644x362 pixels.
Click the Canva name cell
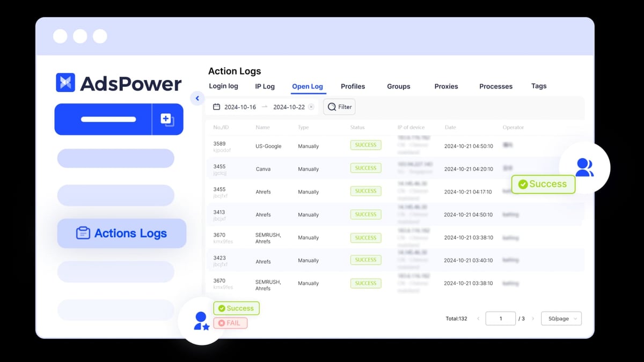tap(263, 169)
